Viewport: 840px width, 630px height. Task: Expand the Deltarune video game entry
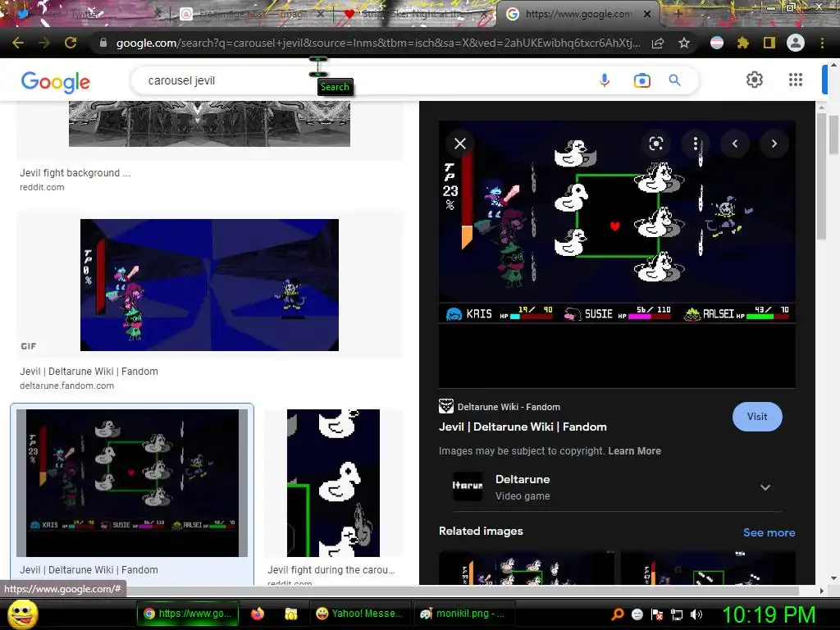765,487
